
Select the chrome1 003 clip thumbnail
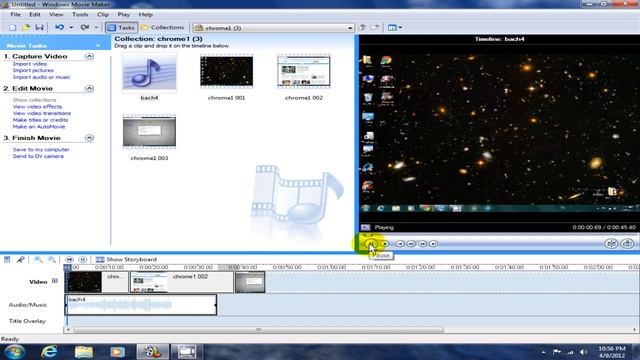(149, 132)
